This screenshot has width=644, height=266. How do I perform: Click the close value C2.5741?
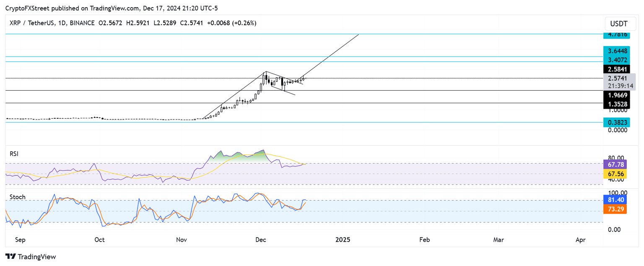coord(192,23)
